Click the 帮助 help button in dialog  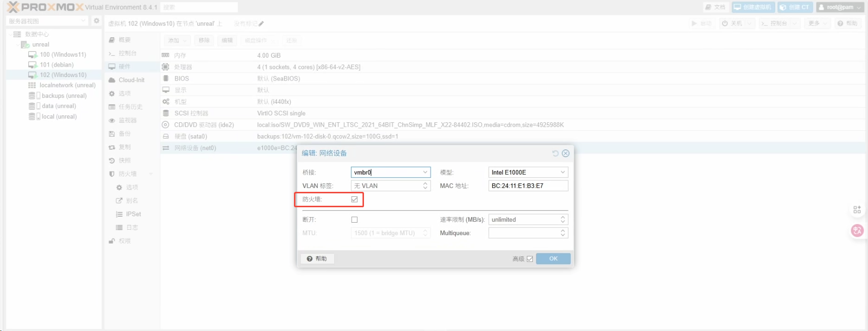coord(317,259)
